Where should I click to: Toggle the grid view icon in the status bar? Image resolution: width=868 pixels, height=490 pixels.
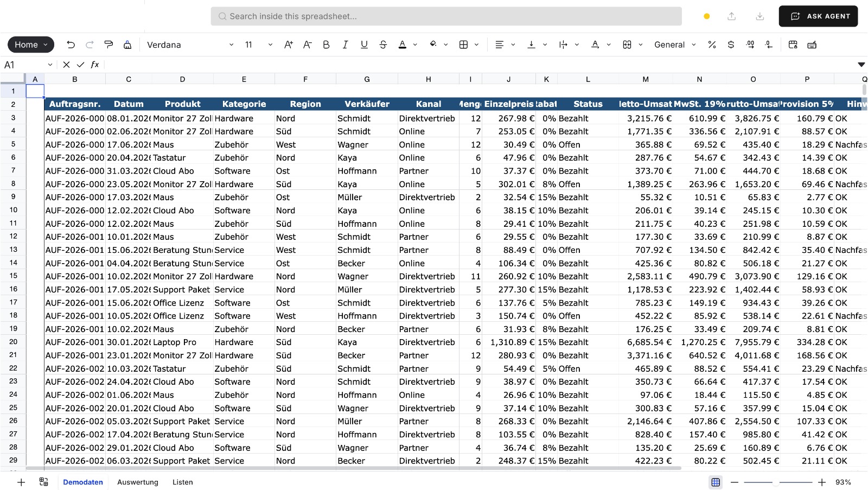point(716,482)
